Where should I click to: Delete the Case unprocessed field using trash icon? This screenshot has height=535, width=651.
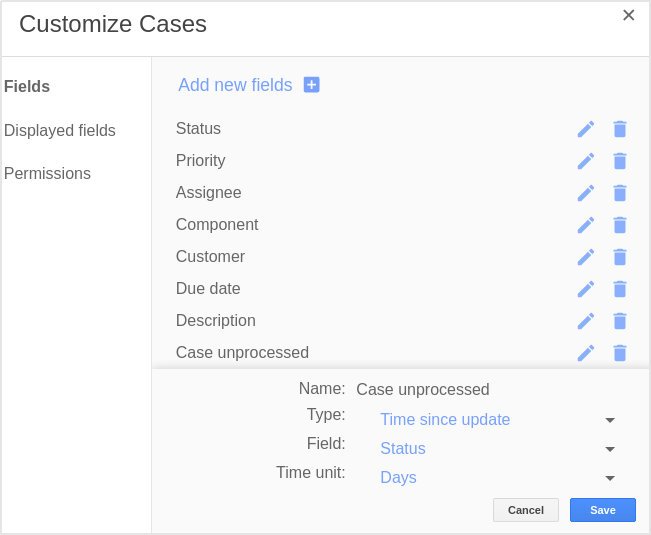coord(620,353)
